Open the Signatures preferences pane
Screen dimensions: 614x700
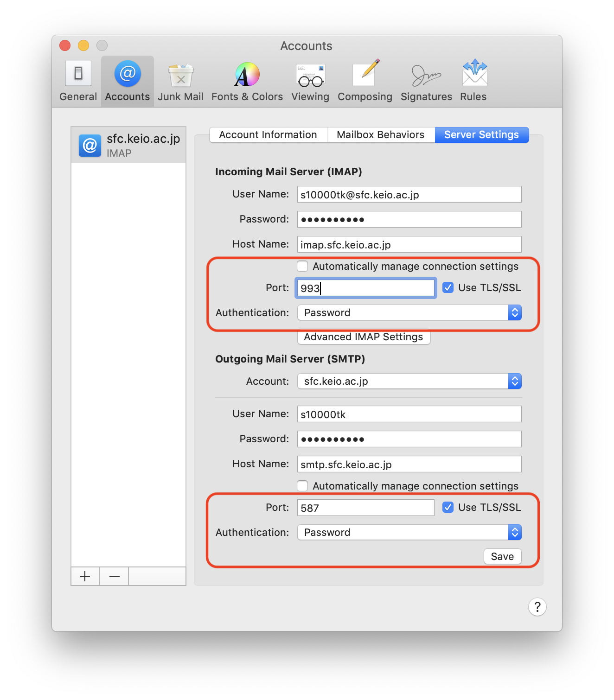(426, 81)
